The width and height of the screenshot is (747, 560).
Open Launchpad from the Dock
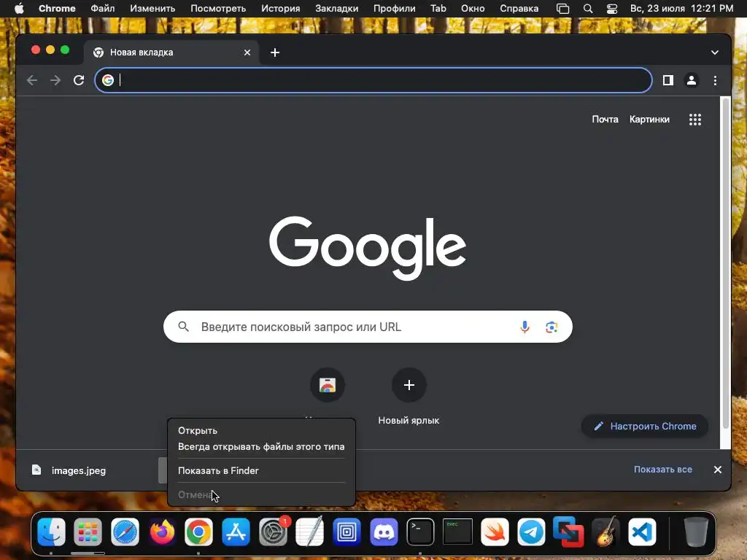[88, 532]
